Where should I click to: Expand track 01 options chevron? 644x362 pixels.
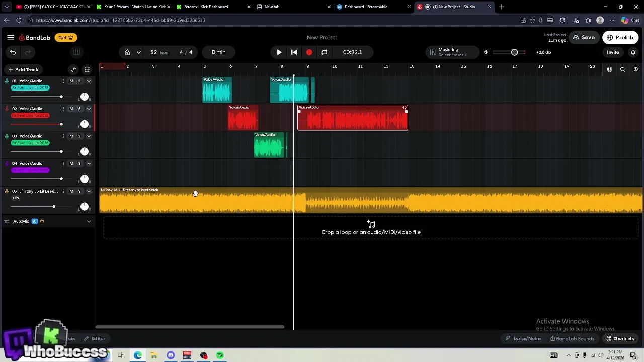click(89, 81)
